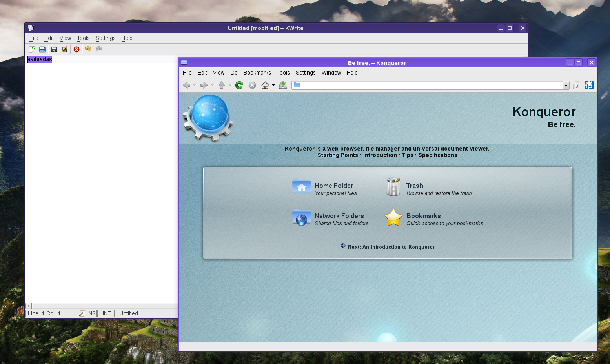Click the KWrite title bar window icon

click(31, 28)
